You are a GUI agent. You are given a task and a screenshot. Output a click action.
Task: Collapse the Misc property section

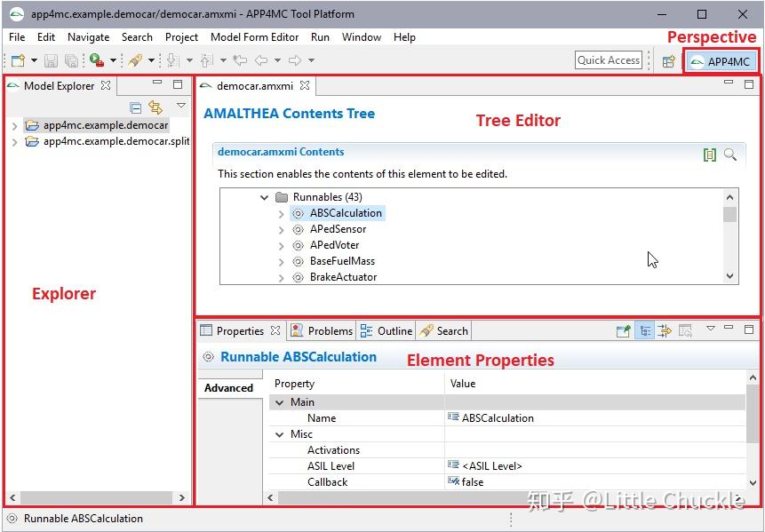pos(280,433)
